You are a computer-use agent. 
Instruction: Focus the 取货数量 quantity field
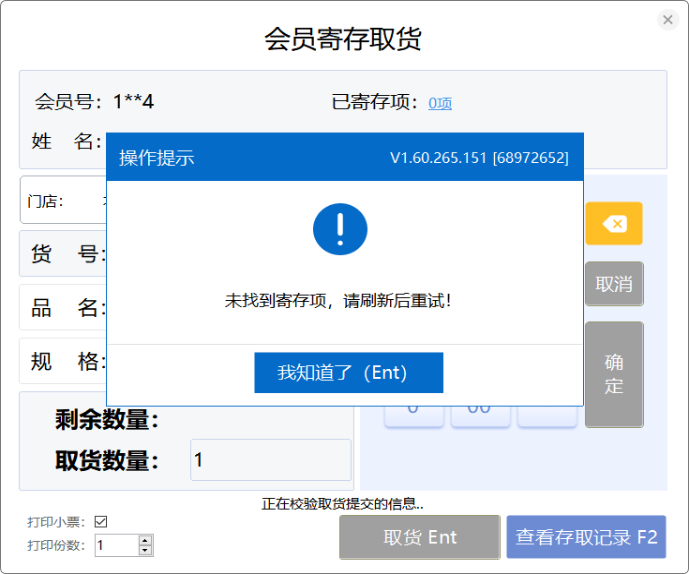pyautogui.click(x=270, y=460)
